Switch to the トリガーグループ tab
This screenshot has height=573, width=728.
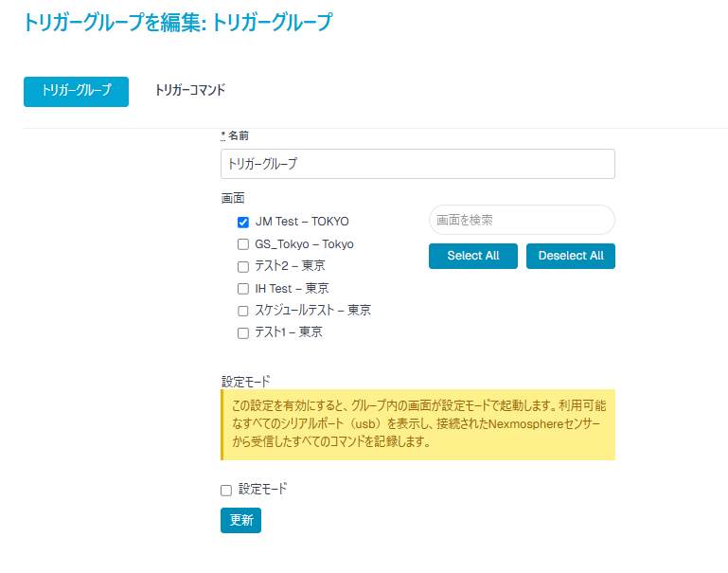point(76,92)
